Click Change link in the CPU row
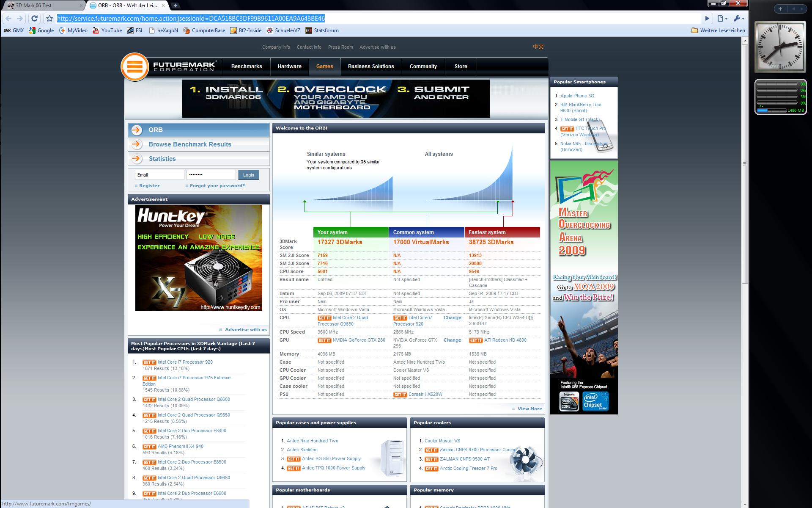 click(x=453, y=318)
